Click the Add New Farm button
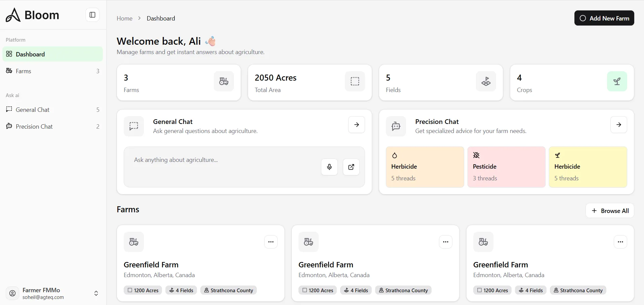The height and width of the screenshot is (305, 644). coord(604,18)
